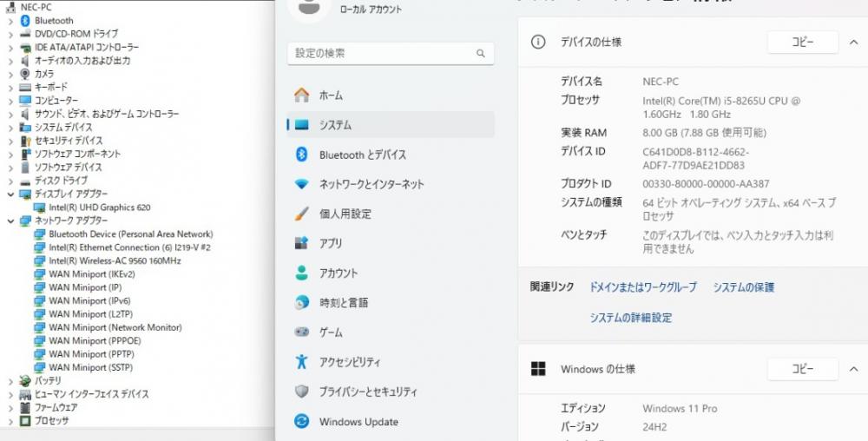Select サウンド、ビデオ、およびゲーム コントローラー row
This screenshot has height=441, width=868.
tap(107, 114)
